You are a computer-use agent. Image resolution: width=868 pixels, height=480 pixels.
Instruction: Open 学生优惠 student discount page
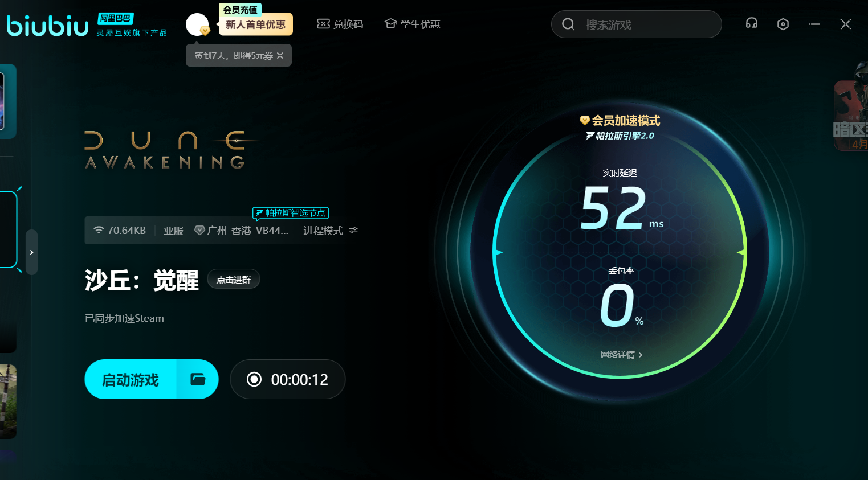point(413,24)
